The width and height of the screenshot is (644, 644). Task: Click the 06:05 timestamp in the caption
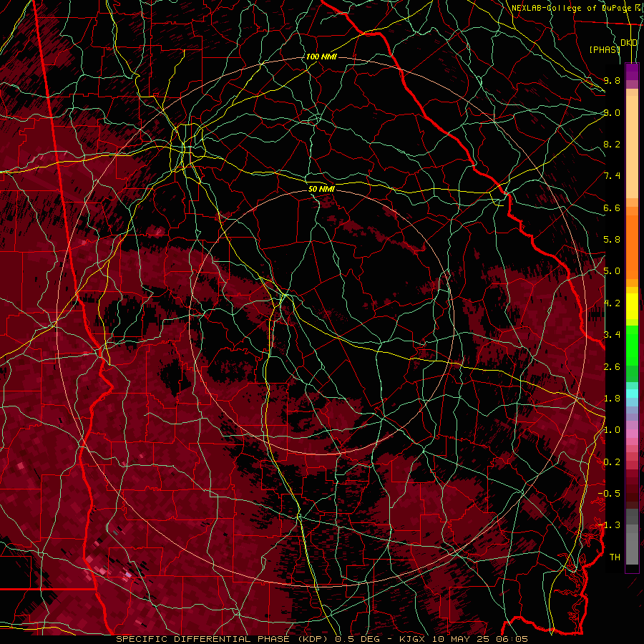point(514,639)
